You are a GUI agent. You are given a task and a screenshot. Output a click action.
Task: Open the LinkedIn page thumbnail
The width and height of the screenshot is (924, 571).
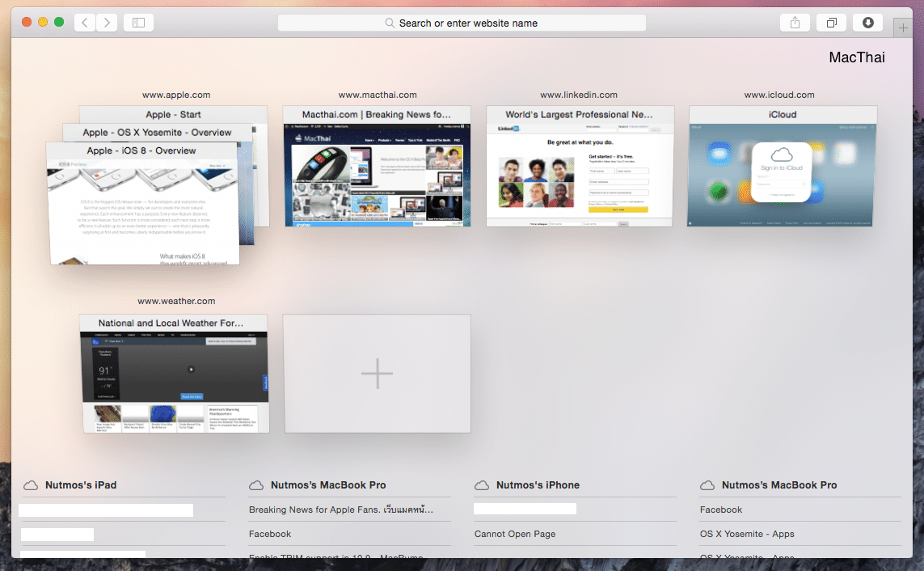(x=580, y=175)
